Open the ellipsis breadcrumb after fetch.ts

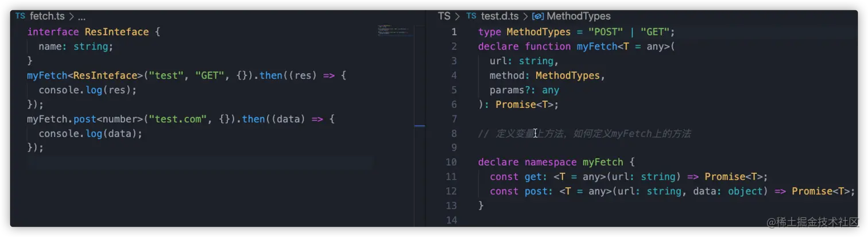(82, 17)
